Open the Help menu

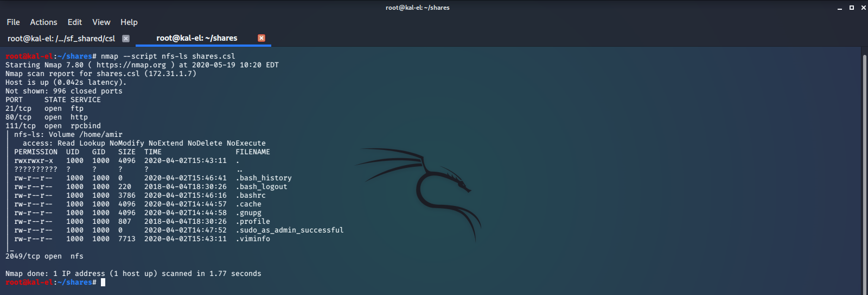point(129,22)
